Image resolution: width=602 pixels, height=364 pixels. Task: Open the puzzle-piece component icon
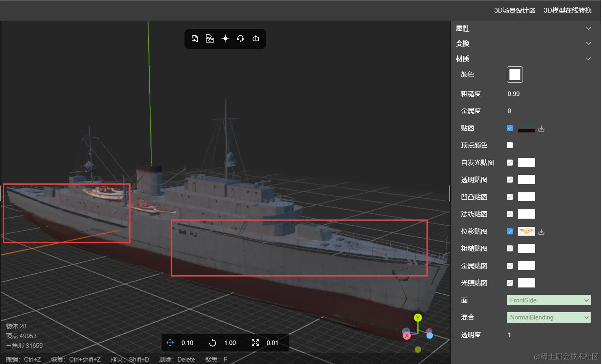tap(210, 38)
